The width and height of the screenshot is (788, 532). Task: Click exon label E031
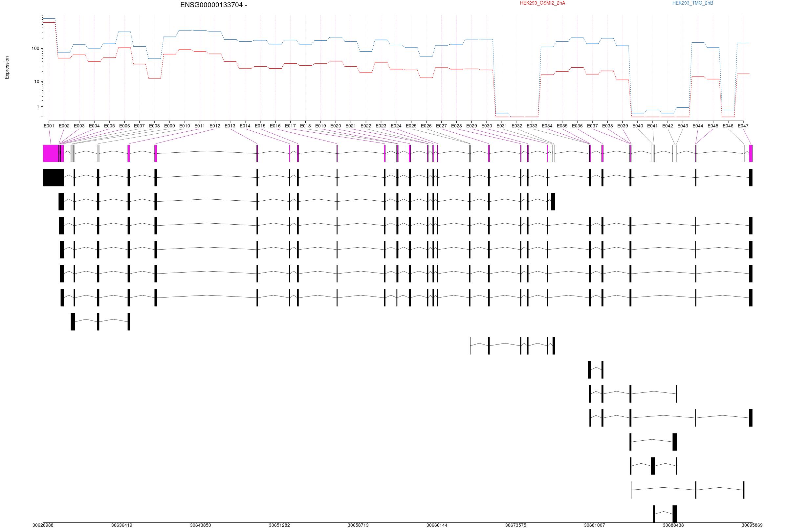501,126
